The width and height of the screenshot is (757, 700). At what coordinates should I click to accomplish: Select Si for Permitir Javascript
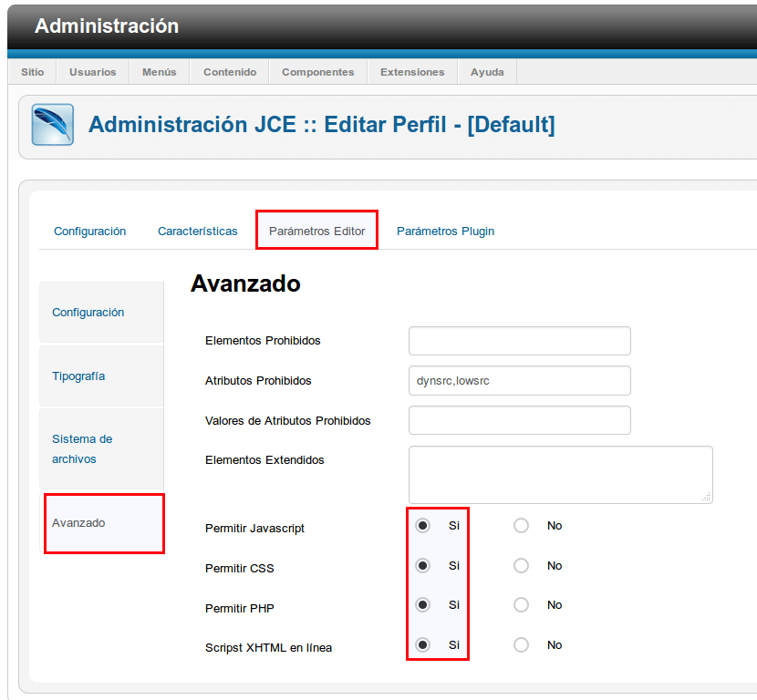click(x=423, y=525)
